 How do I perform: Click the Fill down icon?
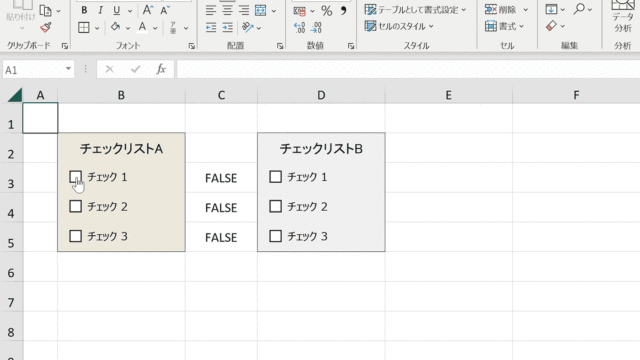[x=551, y=9]
